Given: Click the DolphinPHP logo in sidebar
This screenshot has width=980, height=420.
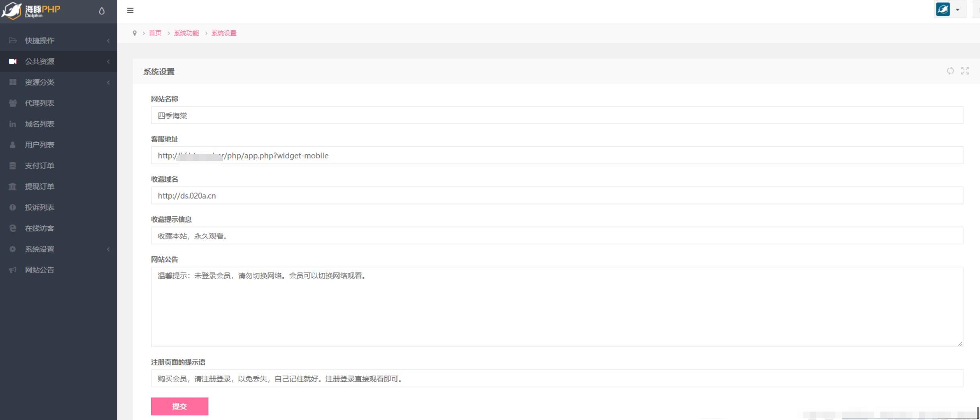Looking at the screenshot, I should [31, 10].
